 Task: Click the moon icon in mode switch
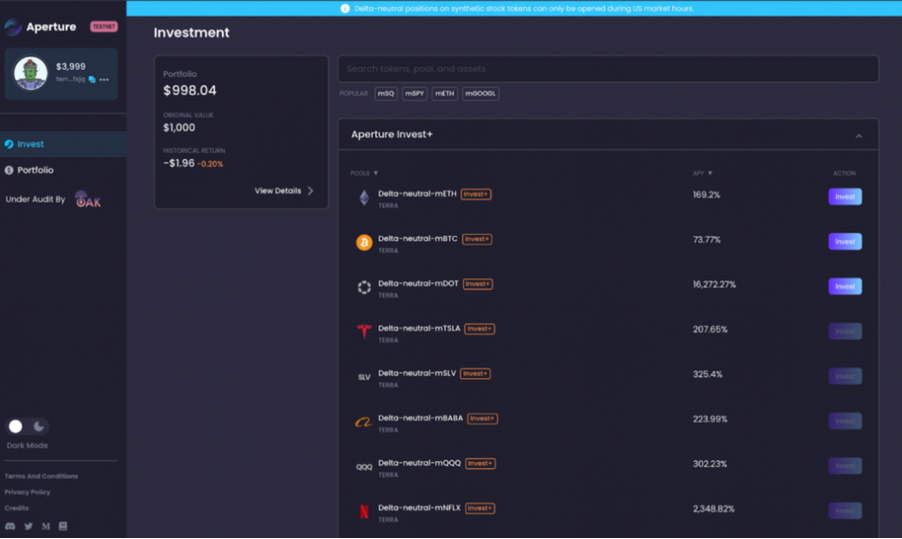click(39, 426)
